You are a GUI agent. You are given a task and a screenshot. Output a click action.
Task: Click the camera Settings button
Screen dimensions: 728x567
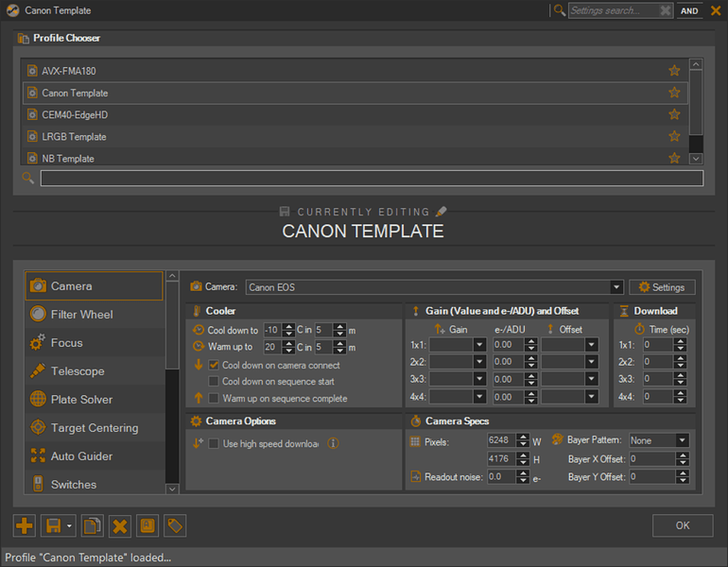(662, 286)
